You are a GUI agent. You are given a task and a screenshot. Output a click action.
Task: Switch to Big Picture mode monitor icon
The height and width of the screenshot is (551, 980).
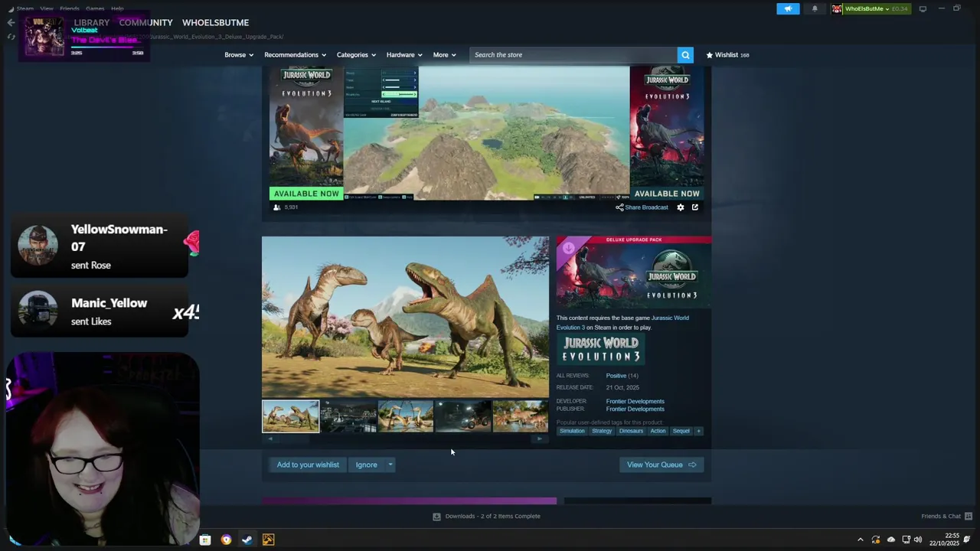923,8
